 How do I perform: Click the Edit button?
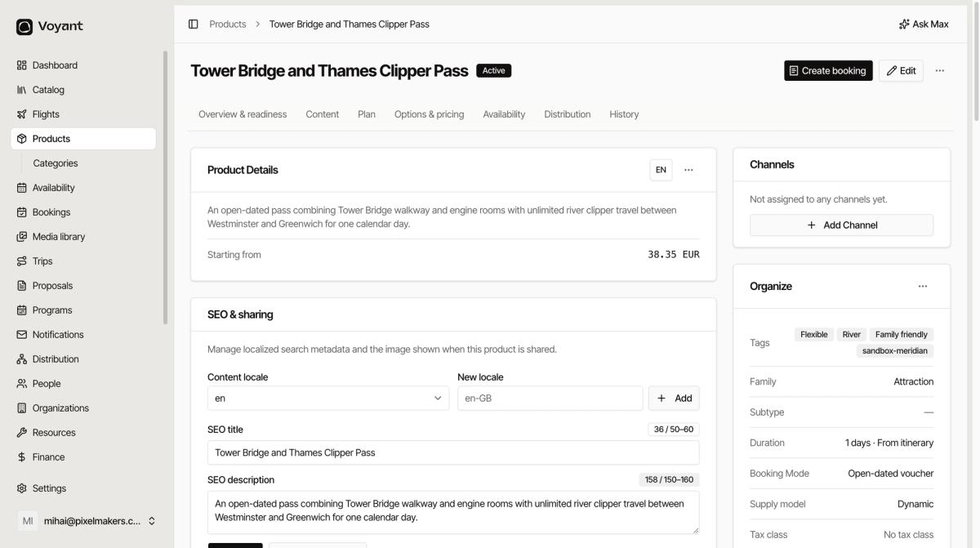(901, 71)
